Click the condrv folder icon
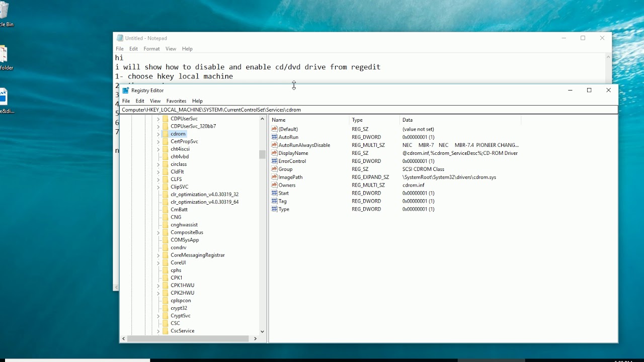 pos(166,247)
